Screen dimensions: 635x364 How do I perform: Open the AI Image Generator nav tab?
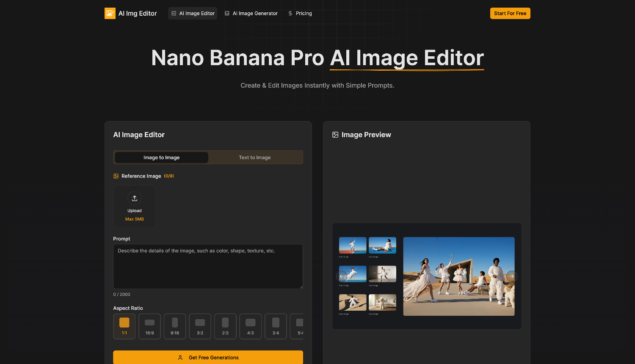[251, 14]
